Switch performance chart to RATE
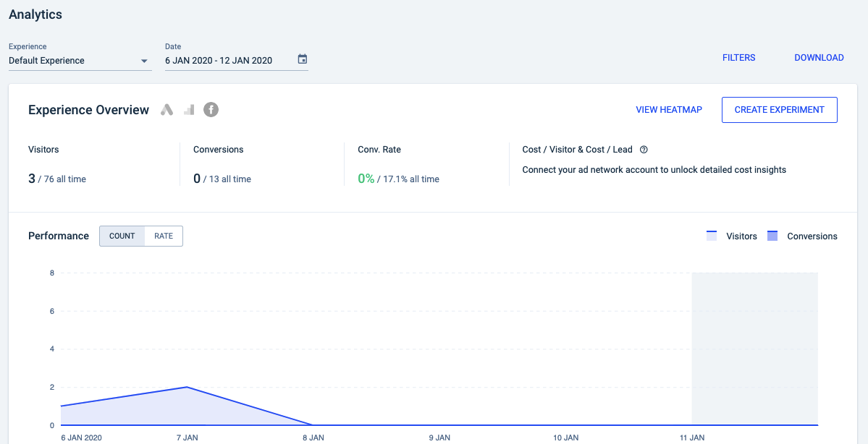 164,236
